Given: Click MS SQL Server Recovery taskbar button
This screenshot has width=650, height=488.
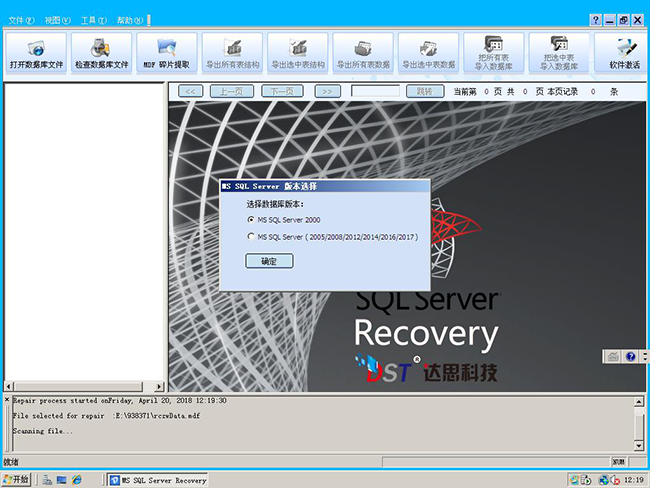Looking at the screenshot, I should 158,480.
